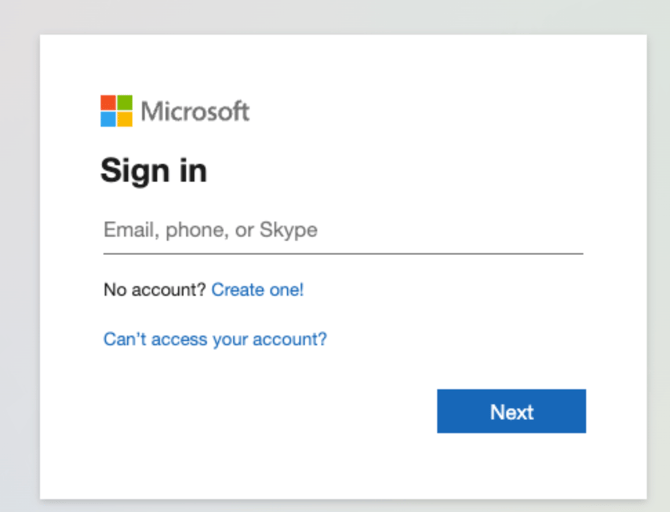Click the Microsoft four-square logo
The height and width of the screenshot is (512, 670).
coord(116,111)
